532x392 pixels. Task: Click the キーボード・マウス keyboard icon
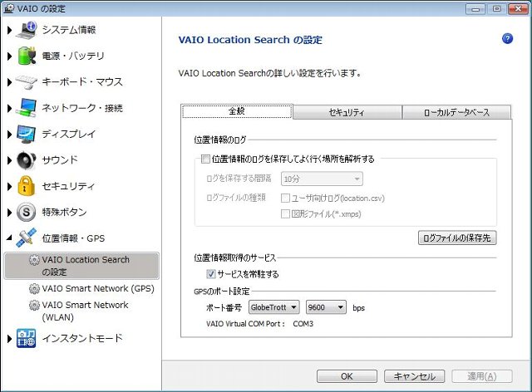click(26, 81)
